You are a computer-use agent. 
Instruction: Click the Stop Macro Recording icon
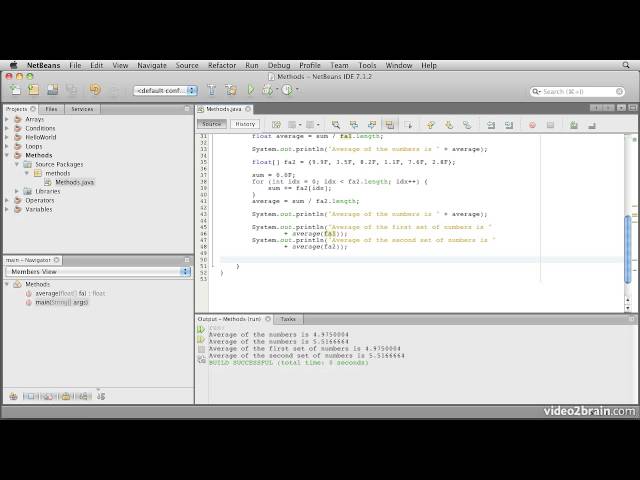point(550,125)
